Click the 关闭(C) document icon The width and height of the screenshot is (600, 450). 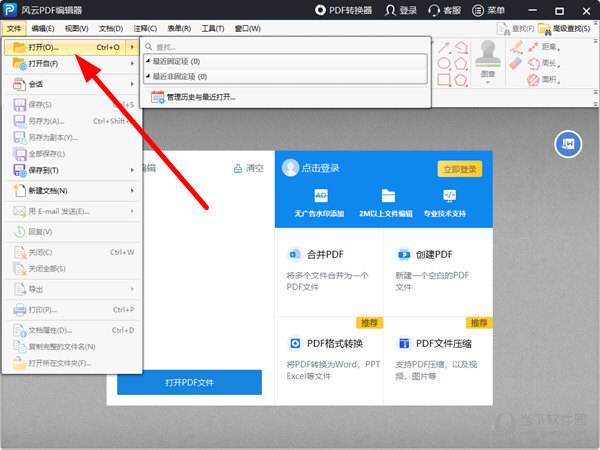pyautogui.click(x=20, y=252)
